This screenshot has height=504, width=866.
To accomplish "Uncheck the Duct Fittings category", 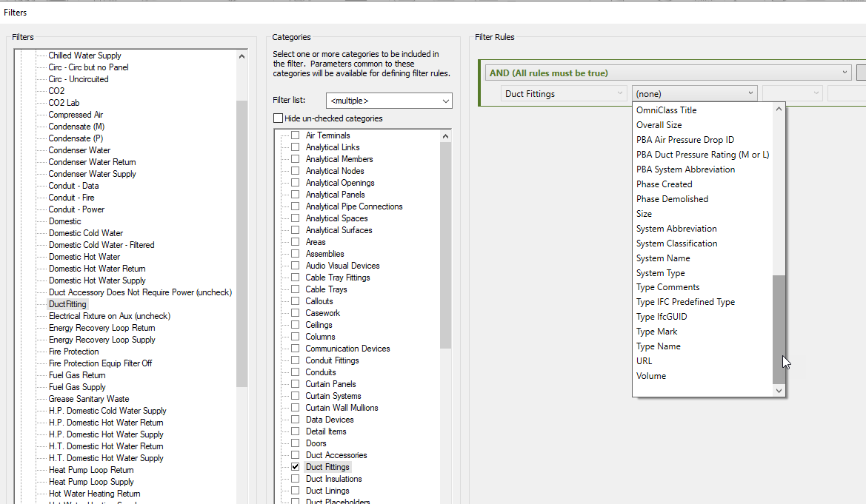I will [295, 466].
